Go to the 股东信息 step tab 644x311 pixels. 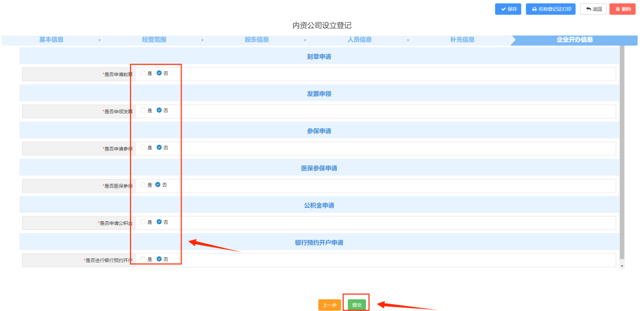[x=257, y=40]
